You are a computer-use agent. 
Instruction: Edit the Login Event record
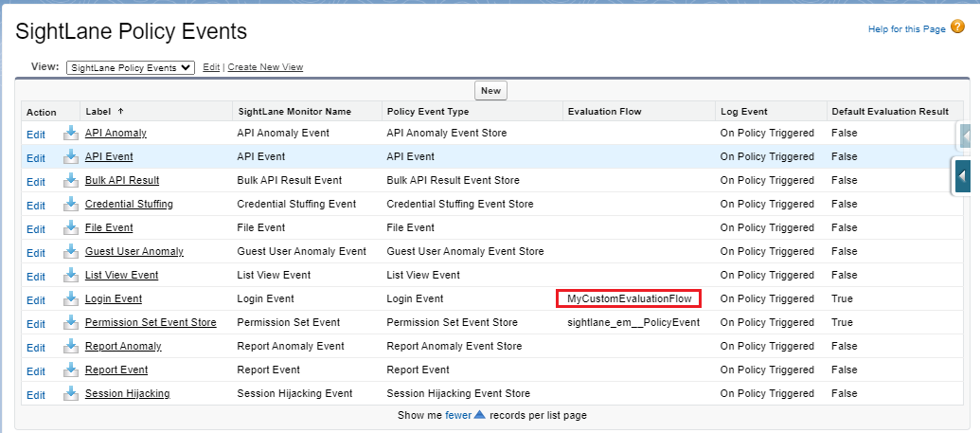36,300
